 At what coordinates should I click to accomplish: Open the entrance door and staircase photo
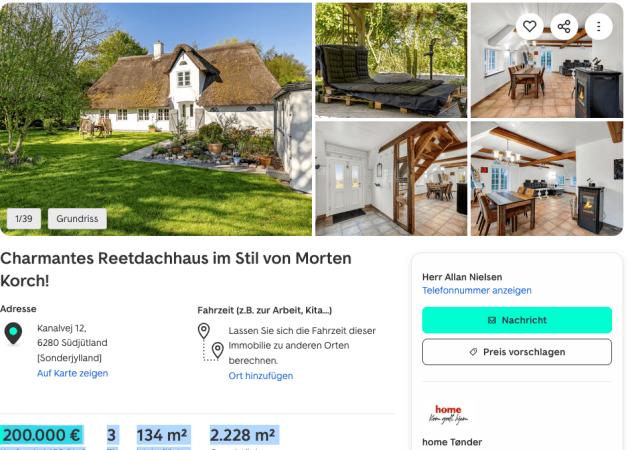click(391, 179)
